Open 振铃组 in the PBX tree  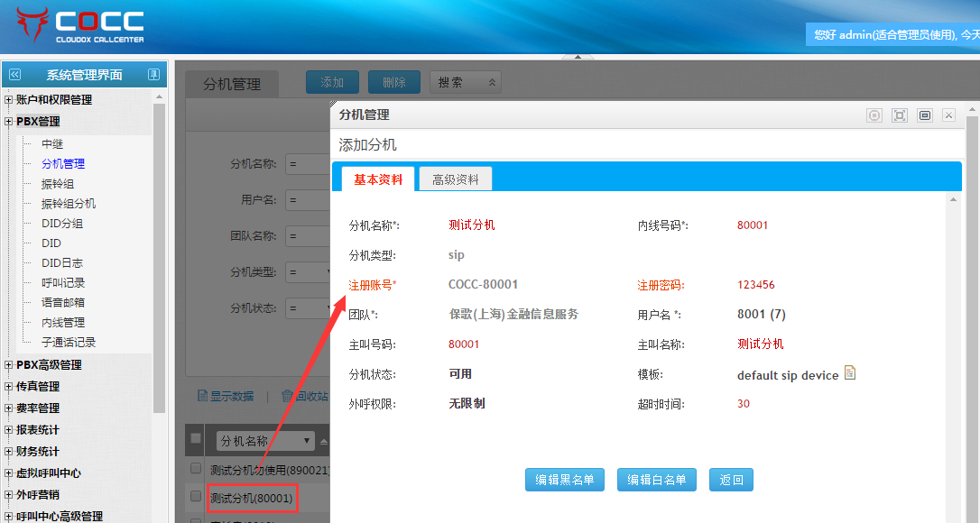[58, 184]
